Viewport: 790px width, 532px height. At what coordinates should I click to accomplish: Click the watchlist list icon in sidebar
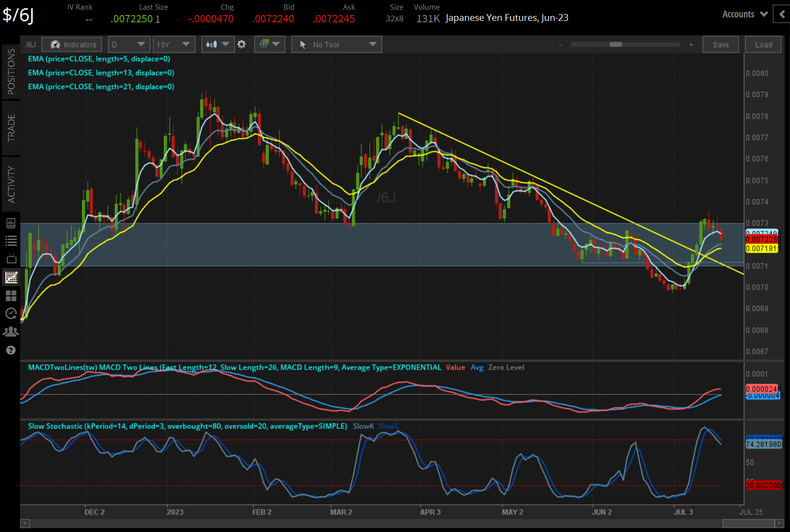tap(11, 241)
